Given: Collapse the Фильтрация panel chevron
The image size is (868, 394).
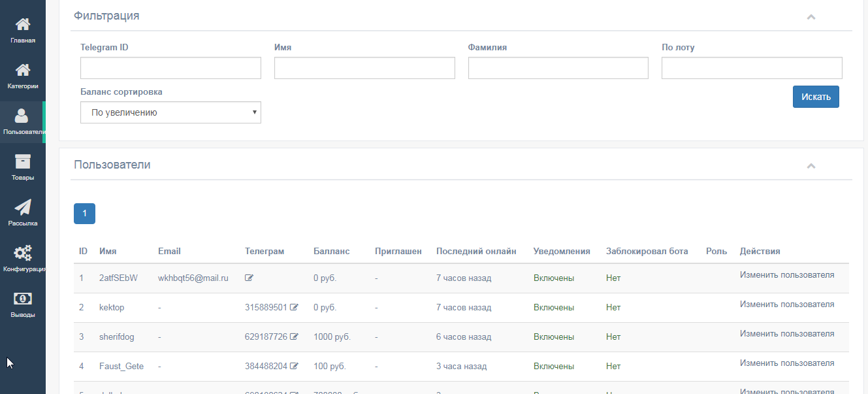Looking at the screenshot, I should coord(811,16).
